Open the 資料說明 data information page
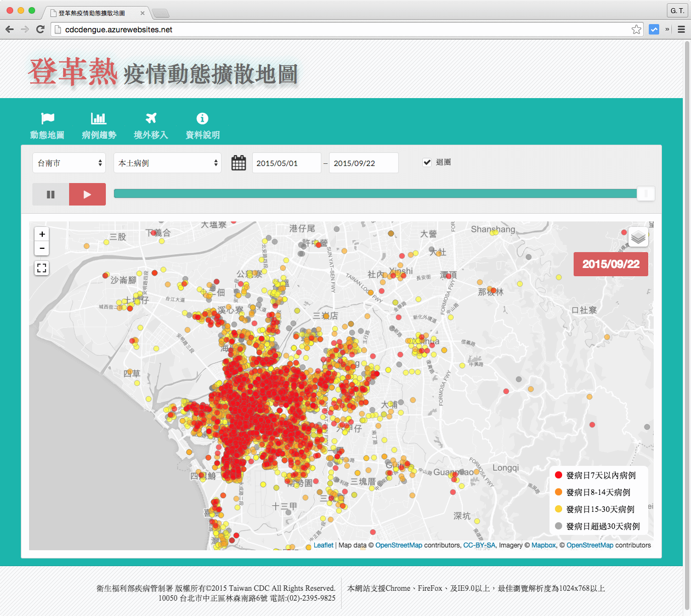This screenshot has height=616, width=691. [201, 125]
